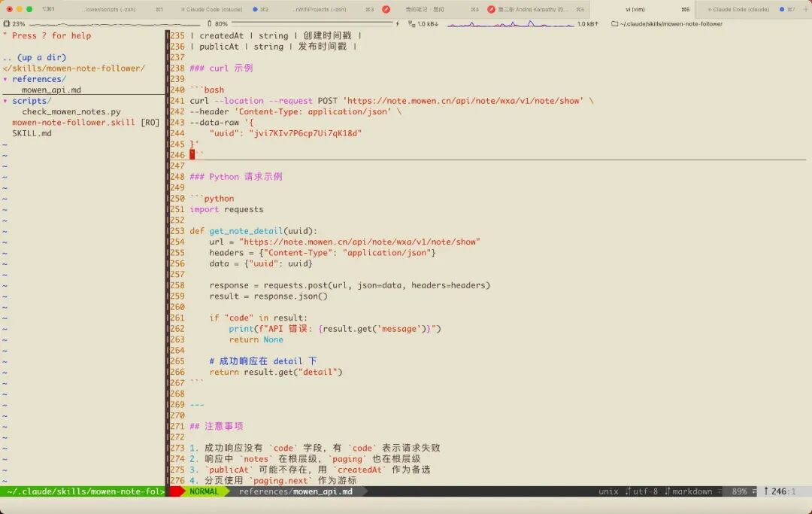Click the '### curl 示例' heading

pyautogui.click(x=221, y=68)
